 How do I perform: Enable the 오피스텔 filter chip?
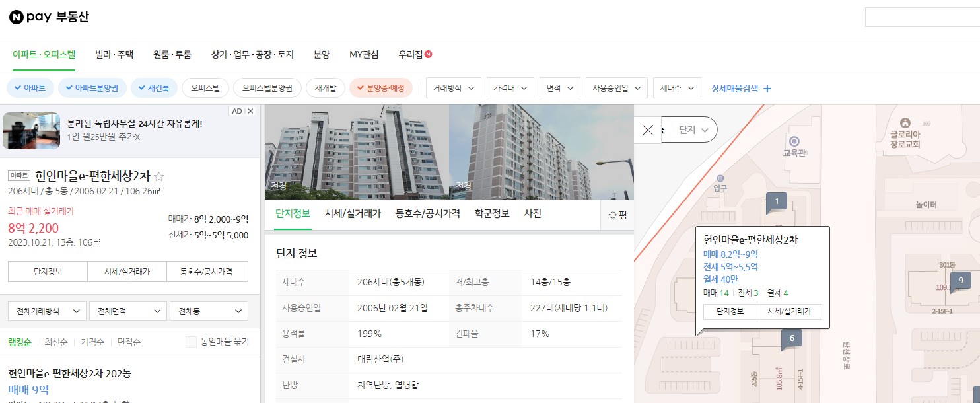pyautogui.click(x=205, y=88)
